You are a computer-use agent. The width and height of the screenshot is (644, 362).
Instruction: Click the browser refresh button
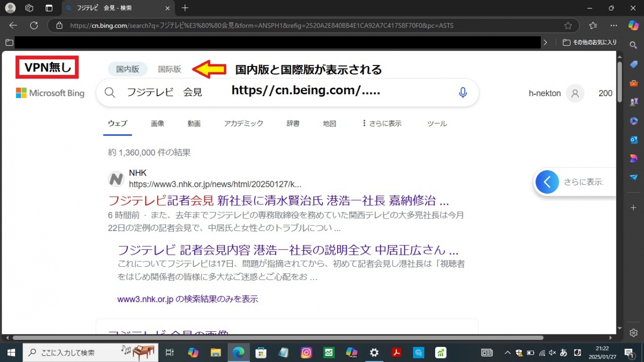click(x=34, y=25)
